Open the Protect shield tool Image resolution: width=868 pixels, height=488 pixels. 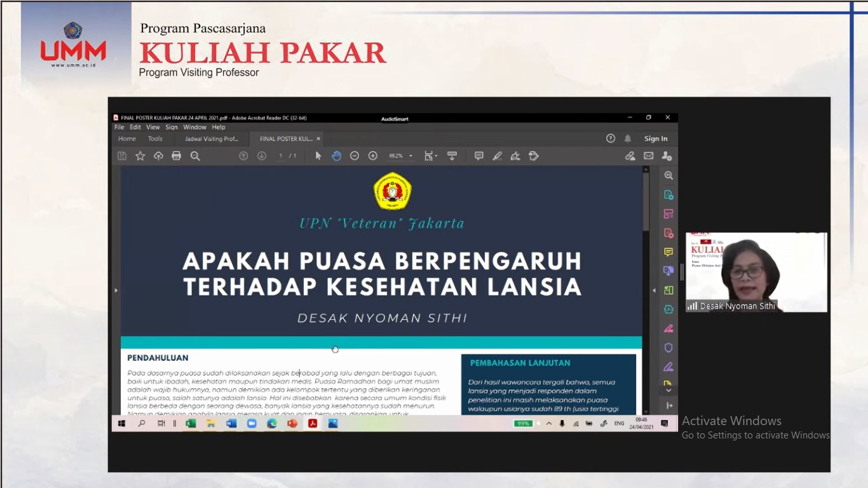[x=668, y=348]
